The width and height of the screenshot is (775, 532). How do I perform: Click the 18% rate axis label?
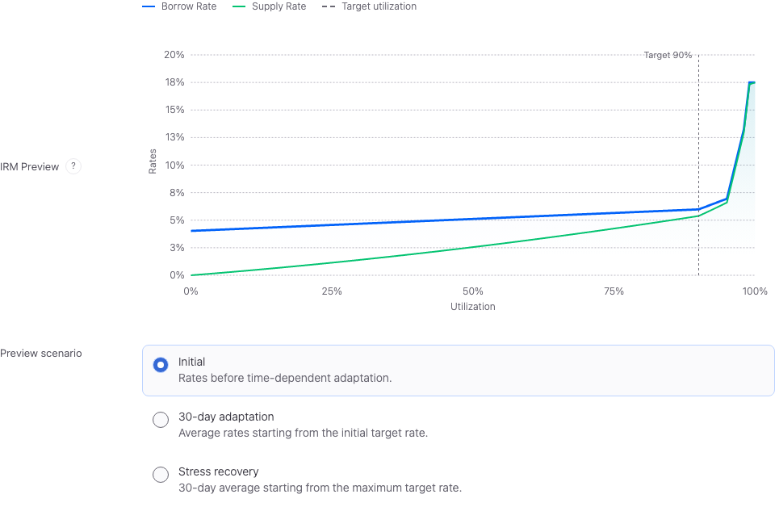click(x=174, y=82)
